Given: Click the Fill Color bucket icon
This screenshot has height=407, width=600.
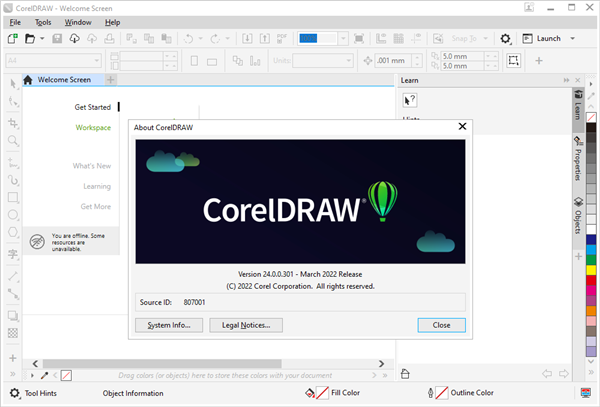Looking at the screenshot, I should coord(310,393).
